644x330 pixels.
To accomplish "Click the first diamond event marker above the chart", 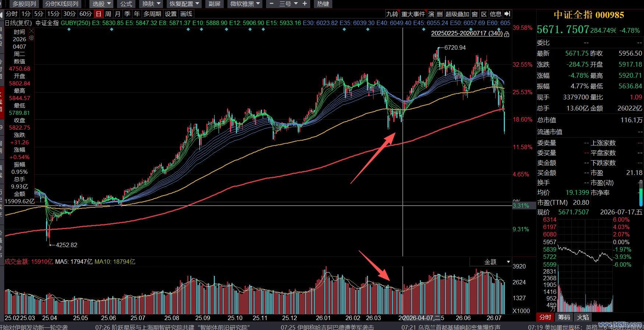I will (x=69, y=29).
